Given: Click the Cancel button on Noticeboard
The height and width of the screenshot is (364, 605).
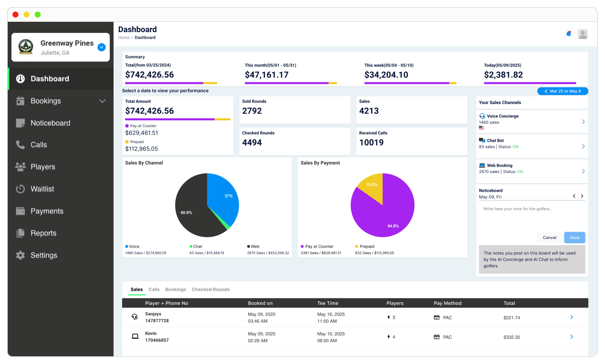Looking at the screenshot, I should (x=549, y=238).
